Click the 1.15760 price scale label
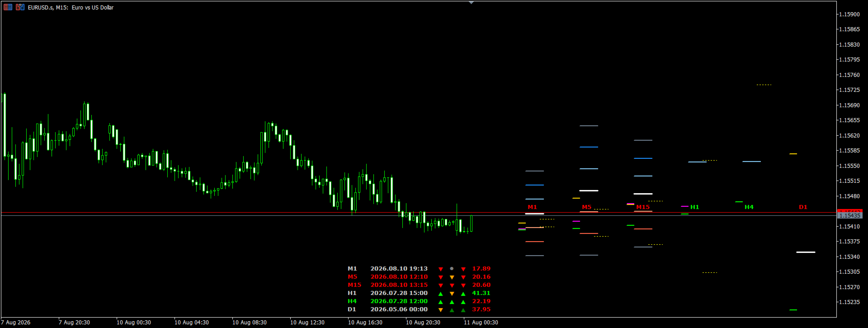The width and height of the screenshot is (868, 328). (x=849, y=75)
